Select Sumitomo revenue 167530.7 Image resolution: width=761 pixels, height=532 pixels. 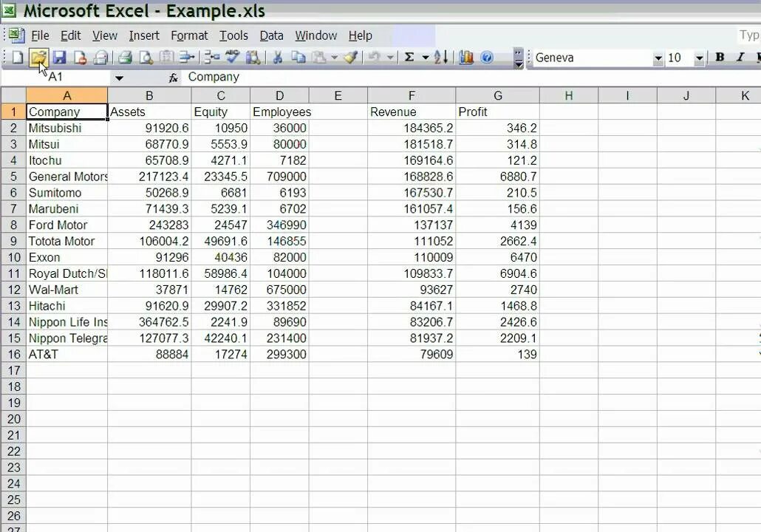[x=412, y=193]
